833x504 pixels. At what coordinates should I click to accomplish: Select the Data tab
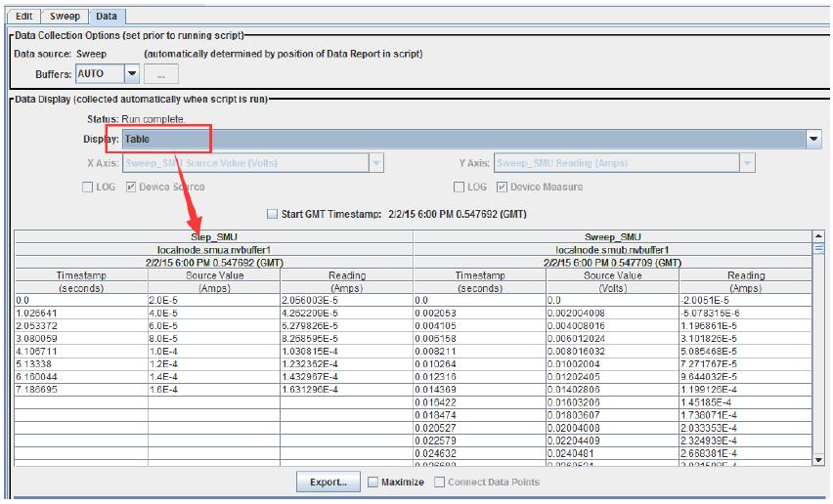click(106, 16)
